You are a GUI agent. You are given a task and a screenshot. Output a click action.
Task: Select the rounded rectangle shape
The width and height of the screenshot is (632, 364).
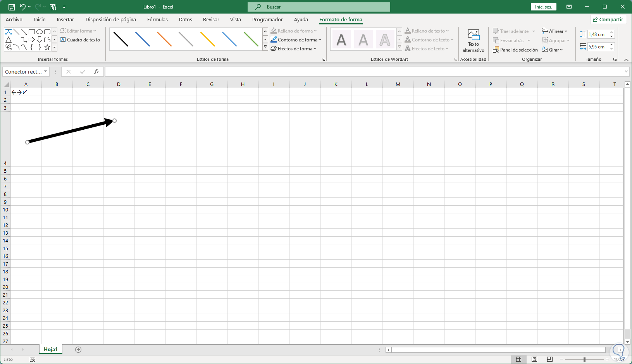point(47,32)
